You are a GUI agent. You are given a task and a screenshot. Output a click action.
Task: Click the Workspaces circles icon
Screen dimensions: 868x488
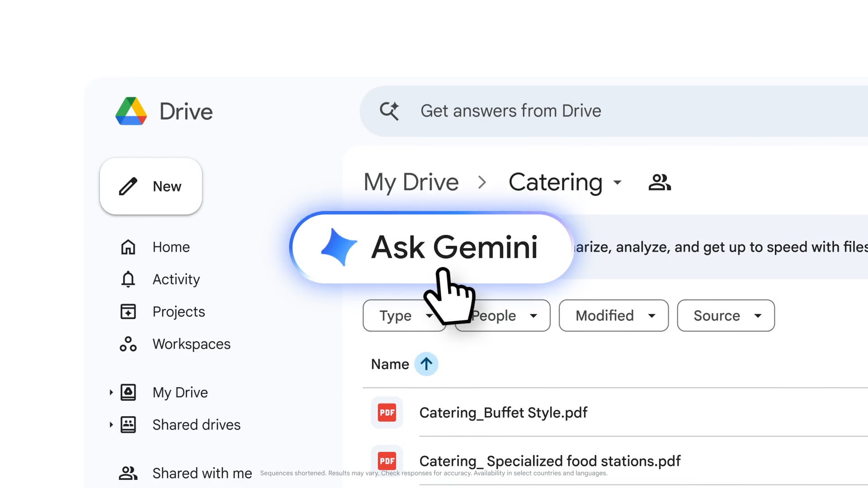128,344
